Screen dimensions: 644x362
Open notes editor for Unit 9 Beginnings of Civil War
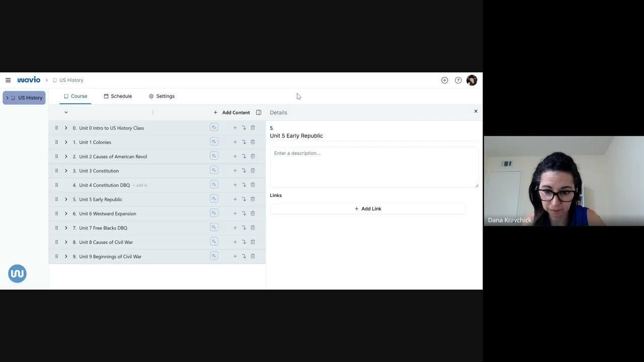point(214,256)
